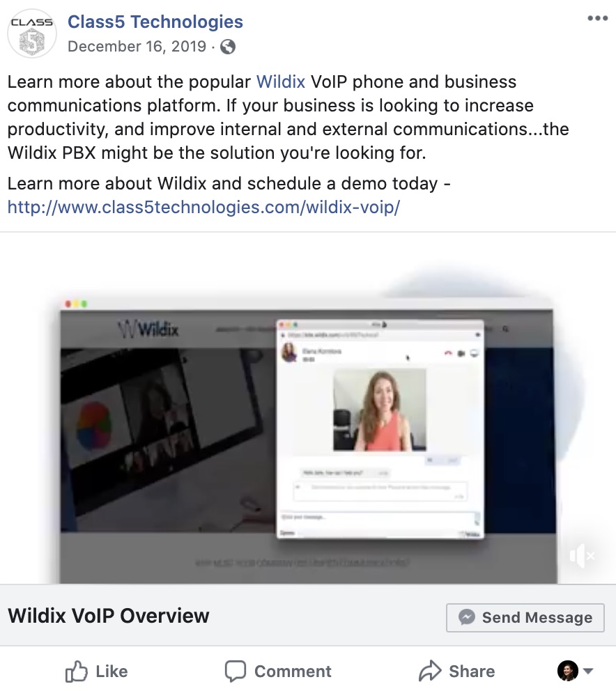Image resolution: width=616 pixels, height=691 pixels.
Task: Open the Class5 Technologies page name link
Action: tap(155, 22)
